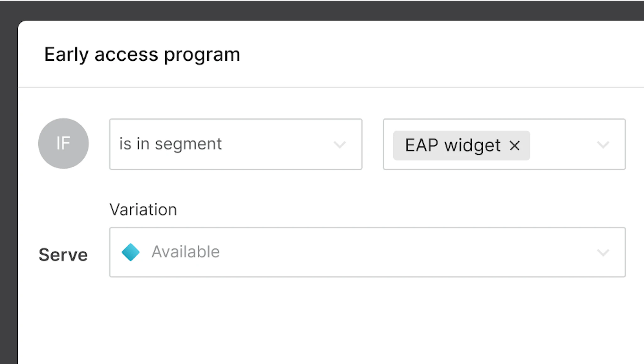644x364 pixels.
Task: Remove the EAP widget segment chip
Action: [514, 146]
